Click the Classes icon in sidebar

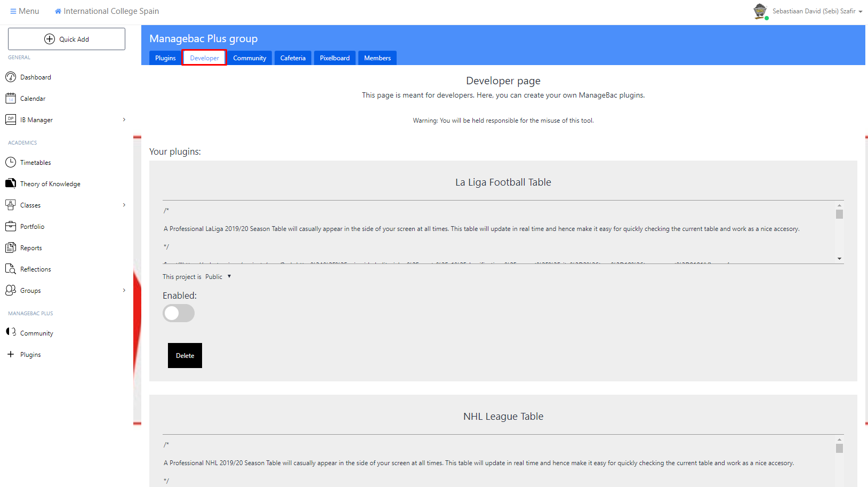[x=11, y=205]
